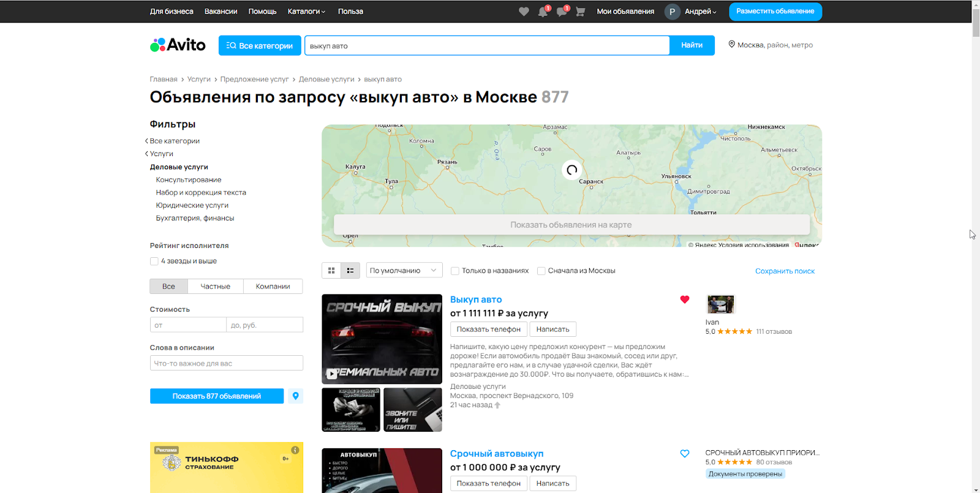Screen dimensions: 980x493
Task: Click 'Предложение услуг' breadcrumb
Action: (x=254, y=79)
